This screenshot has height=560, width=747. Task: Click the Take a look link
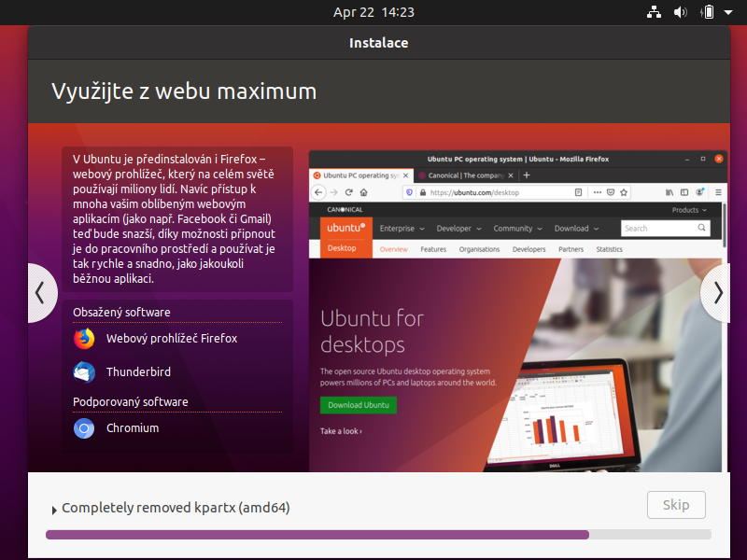341,431
